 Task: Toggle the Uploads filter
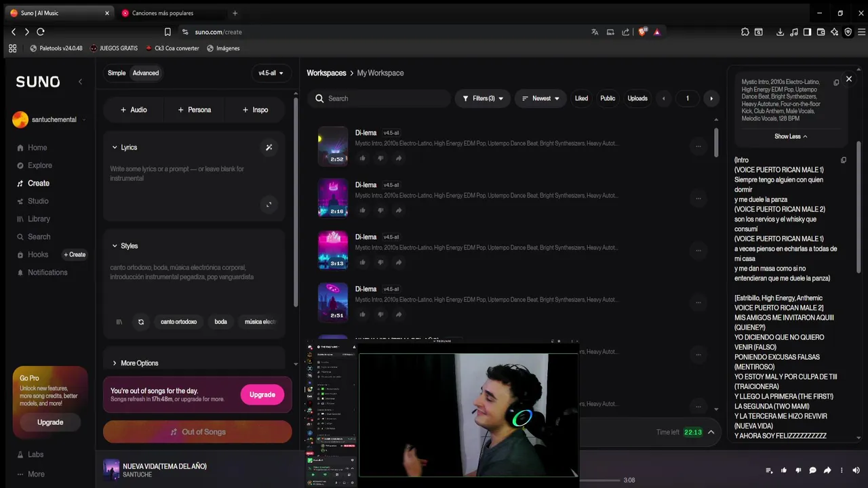(637, 98)
